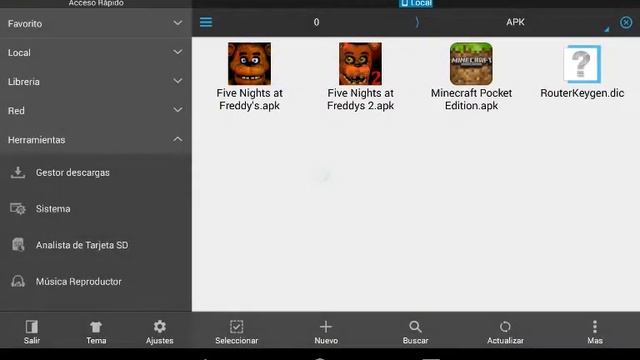This screenshot has width=640, height=360.
Task: Open Five Nights at Freddy's.apk icon
Action: coord(249,64)
